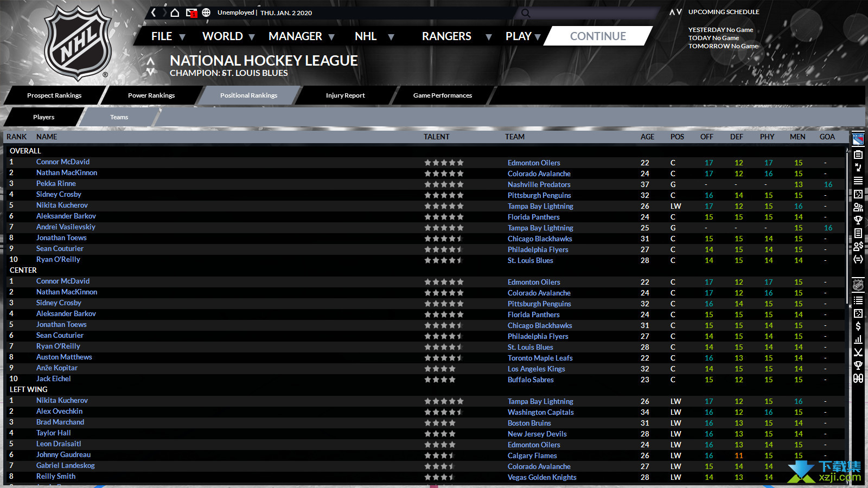Go forward with the right arrow

164,12
